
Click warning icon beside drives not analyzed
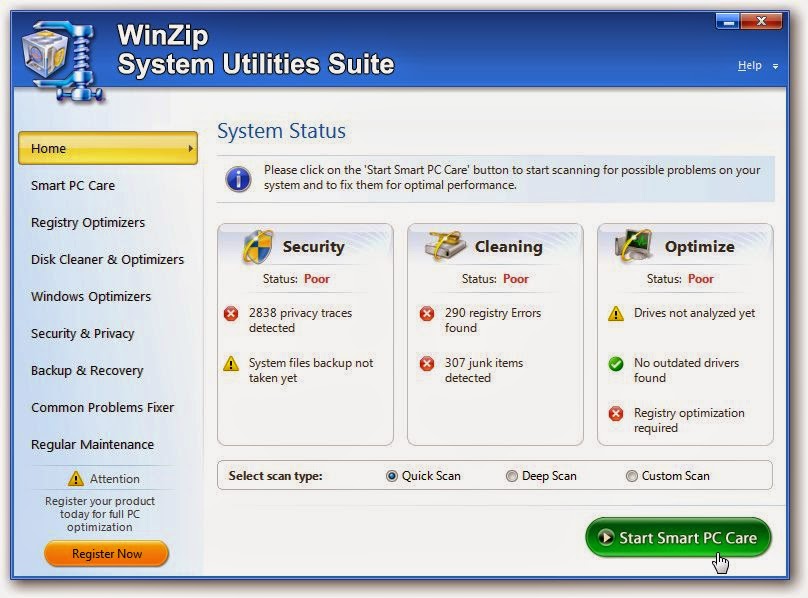[x=616, y=313]
